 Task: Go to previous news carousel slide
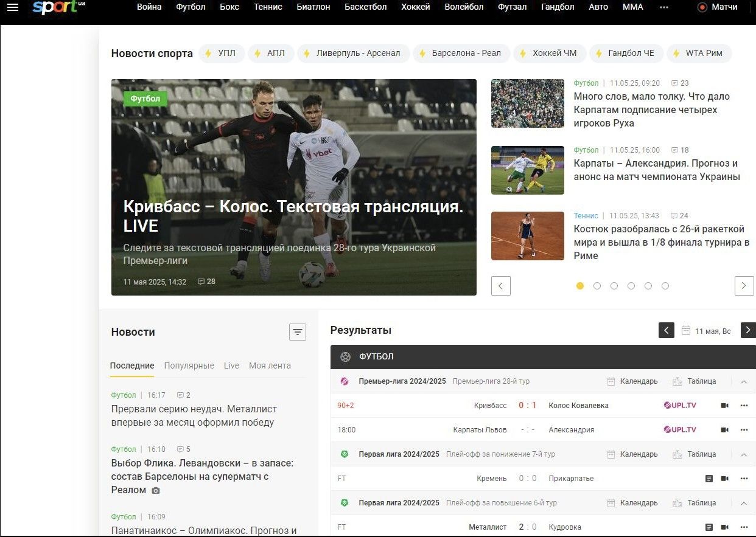pos(501,286)
